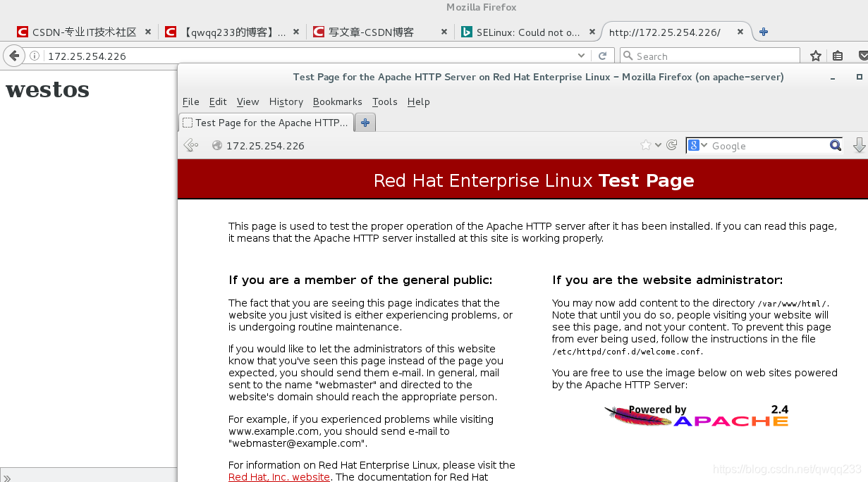
Task: Click the webmaster@example.com text
Action: (298, 443)
